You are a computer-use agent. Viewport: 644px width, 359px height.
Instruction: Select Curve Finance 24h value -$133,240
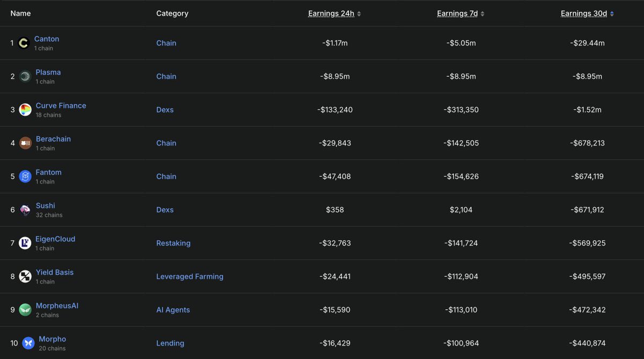pyautogui.click(x=335, y=109)
